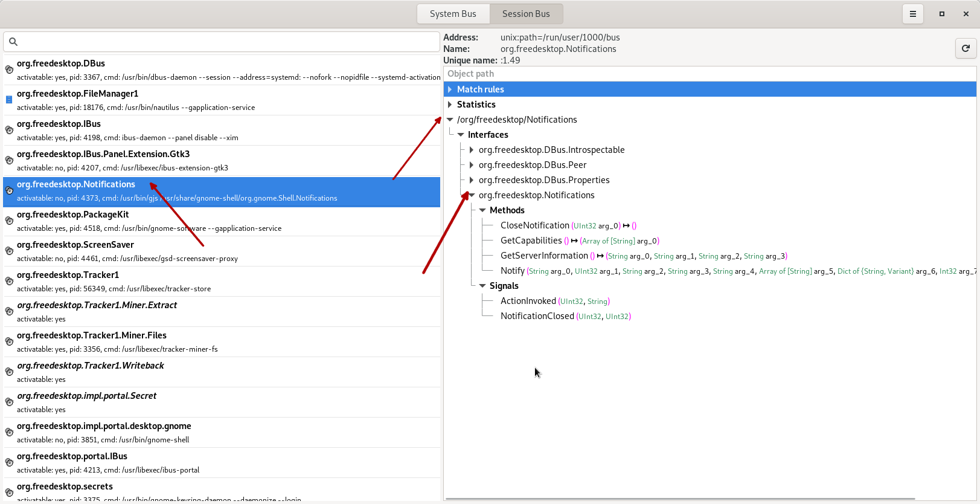Expand org.freedesktop.DBus.Peer interface

point(472,165)
